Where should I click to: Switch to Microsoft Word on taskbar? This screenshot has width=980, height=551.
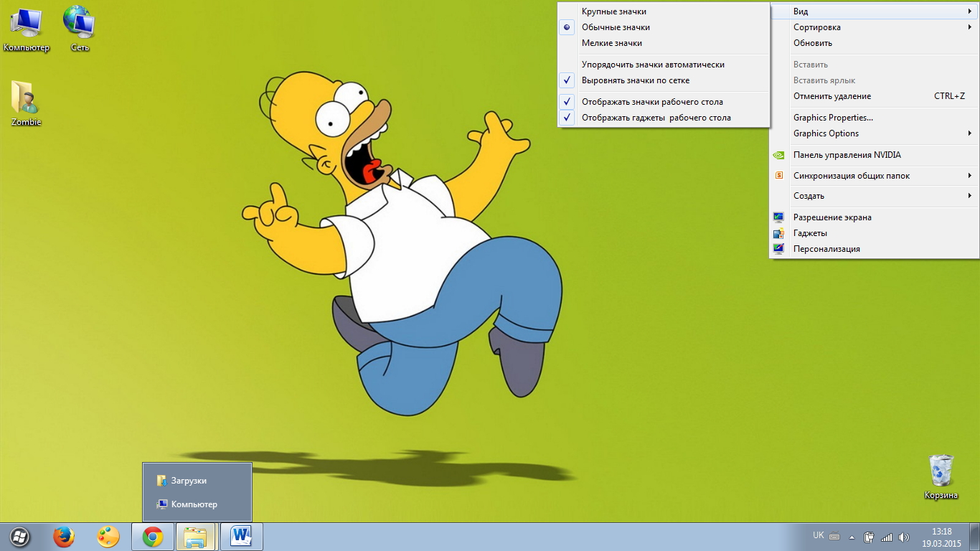(x=242, y=537)
